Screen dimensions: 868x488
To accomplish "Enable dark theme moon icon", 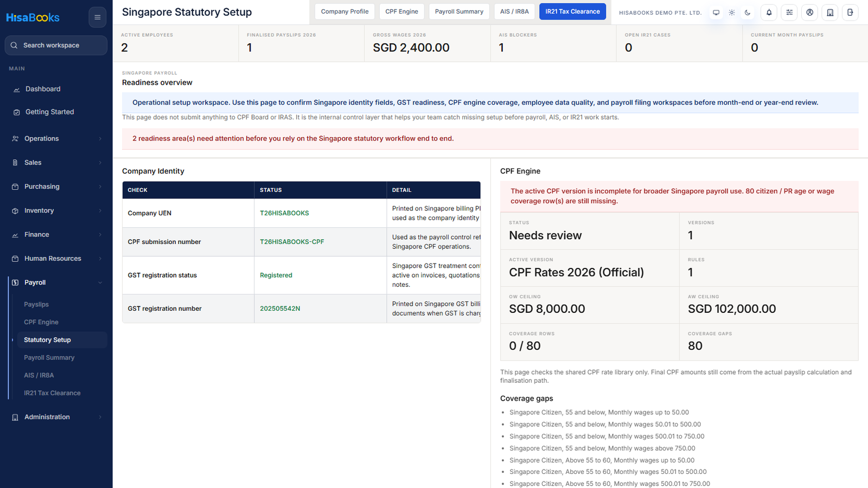I will [x=748, y=12].
